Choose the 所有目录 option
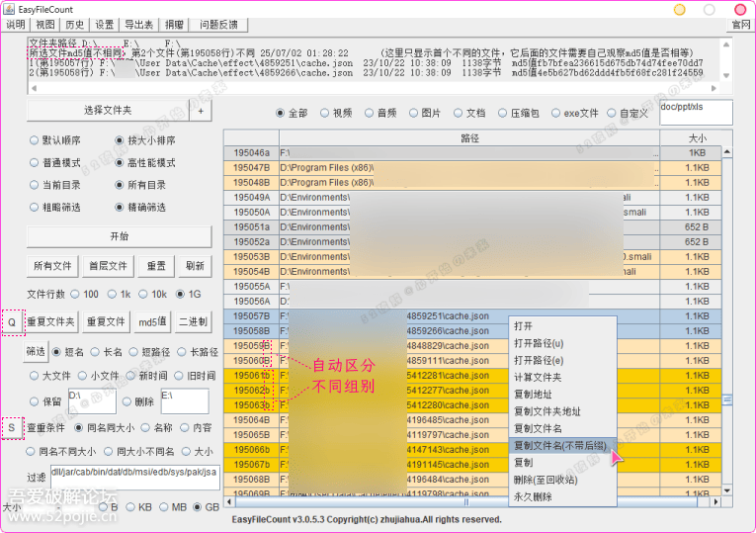The width and height of the screenshot is (756, 533). tap(140, 185)
